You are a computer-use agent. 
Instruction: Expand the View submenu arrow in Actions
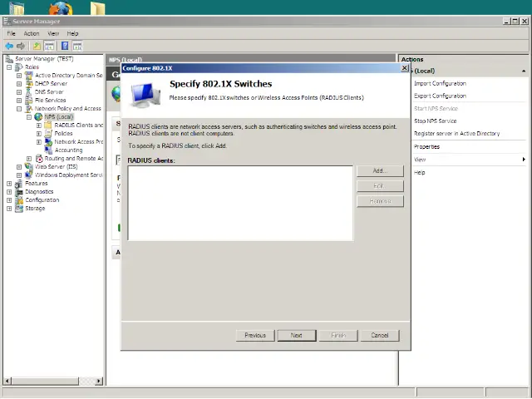tap(524, 160)
